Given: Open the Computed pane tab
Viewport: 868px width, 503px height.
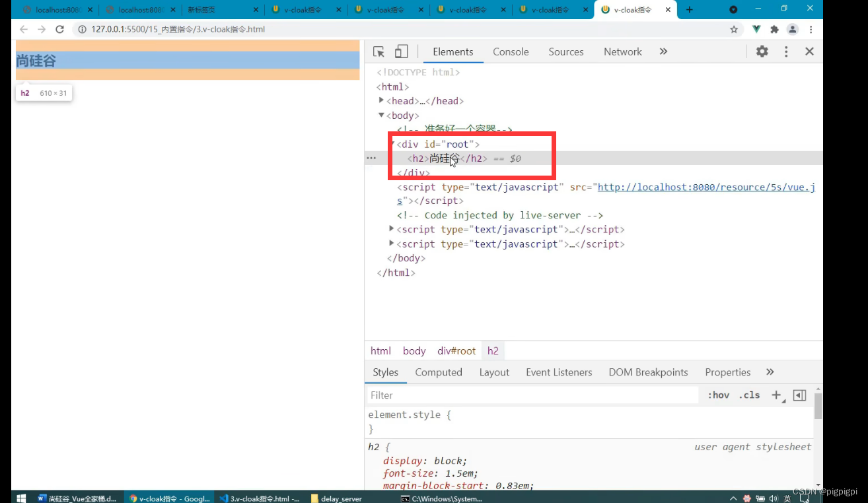Looking at the screenshot, I should (x=439, y=372).
